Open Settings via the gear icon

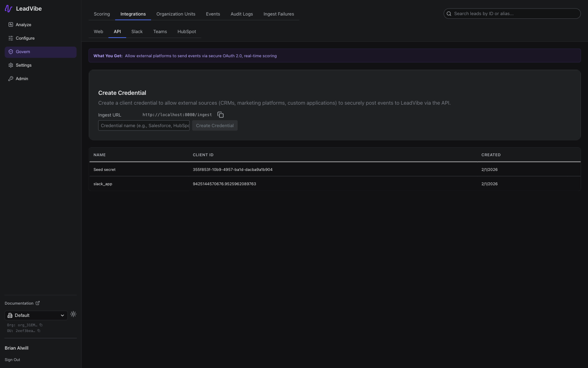coord(11,65)
